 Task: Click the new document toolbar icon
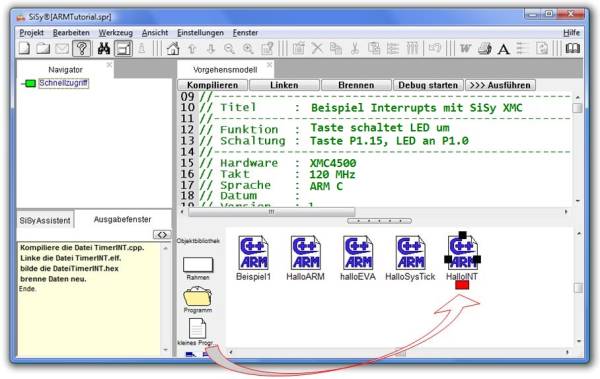(24, 49)
